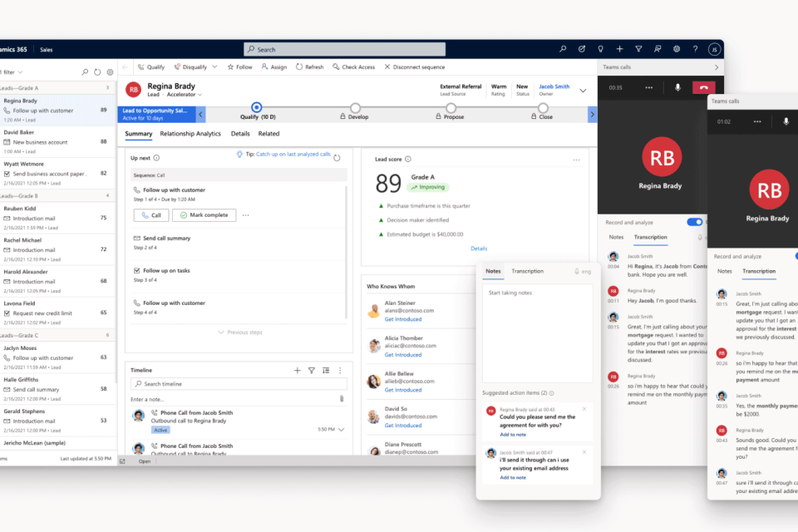Open the Transcription tab in the notes popup
Viewport: 798px width, 532px height.
(x=527, y=271)
